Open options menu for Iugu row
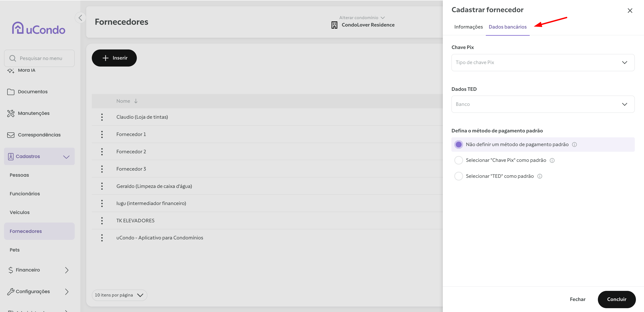The image size is (644, 312). click(102, 203)
